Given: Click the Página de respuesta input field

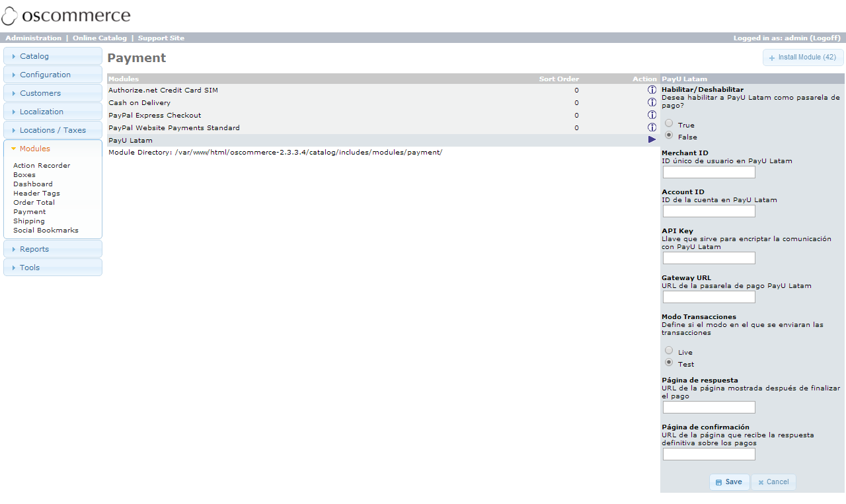Looking at the screenshot, I should click(709, 408).
